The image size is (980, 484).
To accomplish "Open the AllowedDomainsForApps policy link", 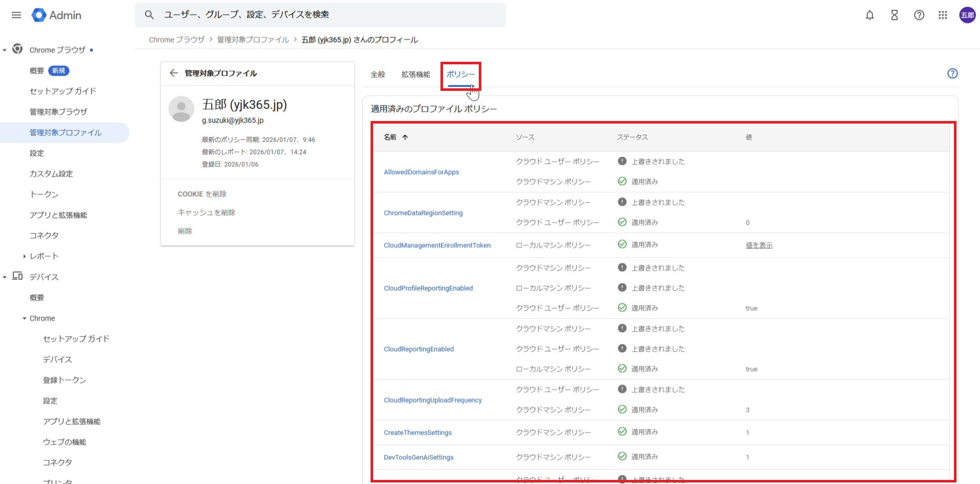I will pos(421,172).
